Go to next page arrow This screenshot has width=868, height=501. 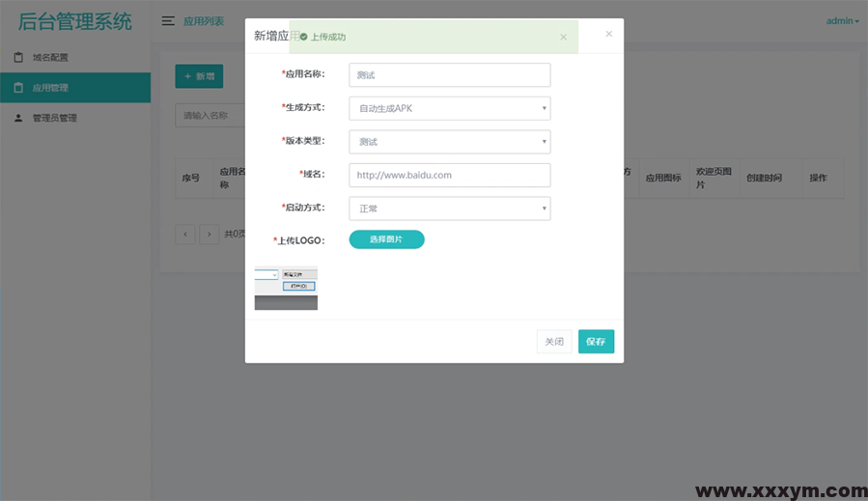pos(209,234)
